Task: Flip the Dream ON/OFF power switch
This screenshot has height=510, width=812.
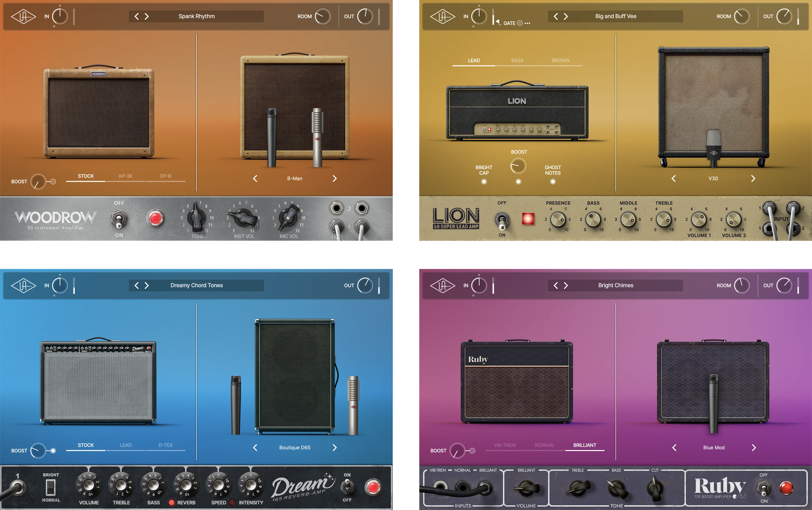Action: pos(347,487)
